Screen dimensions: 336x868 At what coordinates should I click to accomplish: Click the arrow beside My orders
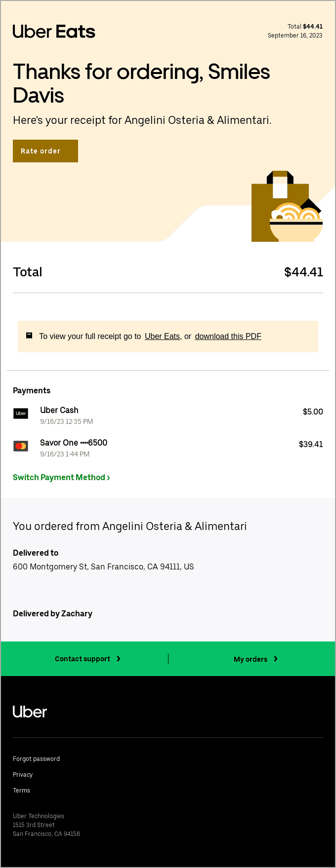(x=276, y=658)
